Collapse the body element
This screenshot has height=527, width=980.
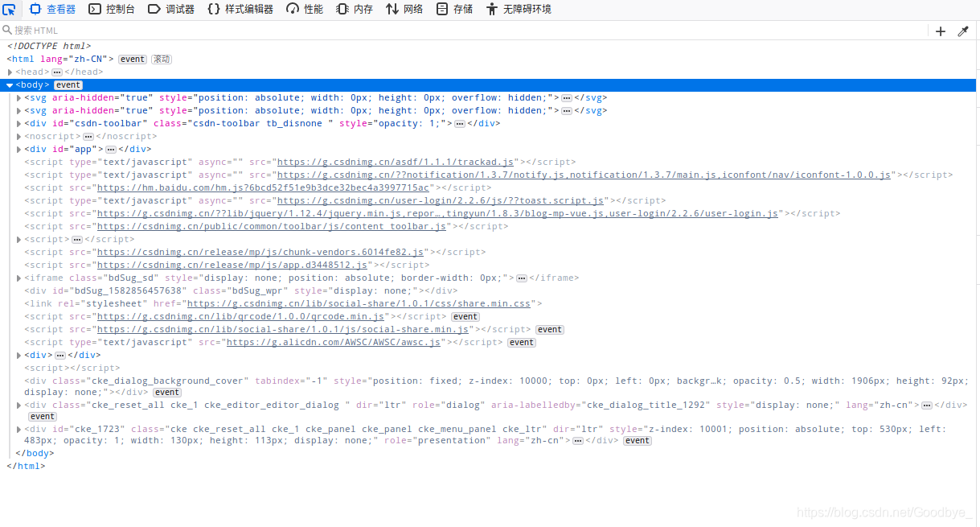tap(10, 85)
